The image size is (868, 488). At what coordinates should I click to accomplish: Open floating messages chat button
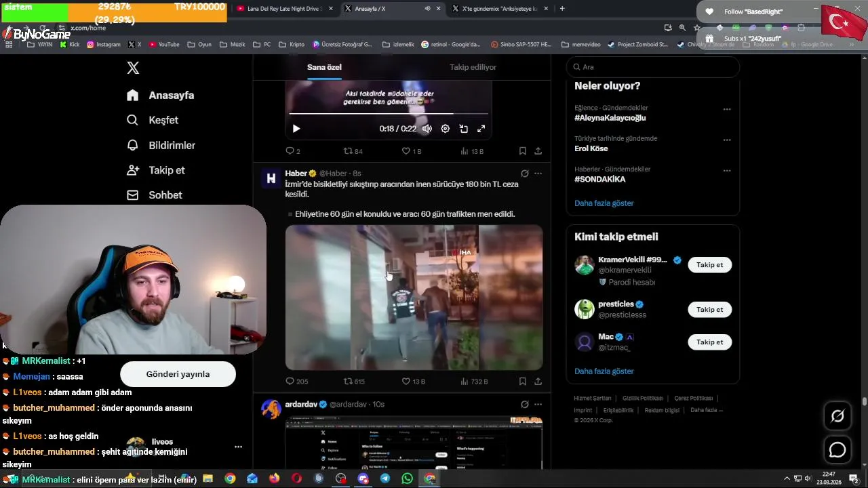[x=837, y=449]
